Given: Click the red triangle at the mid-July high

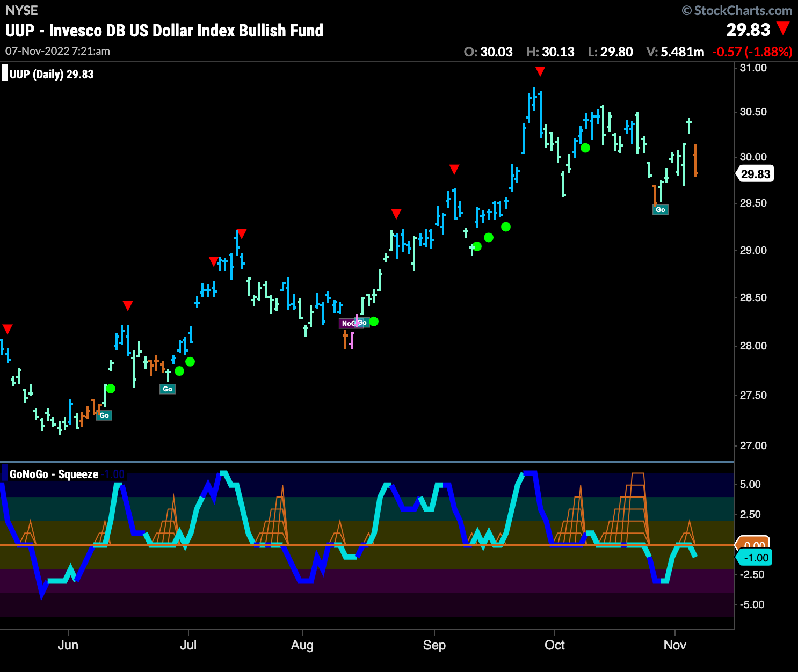Looking at the screenshot, I should pos(242,233).
